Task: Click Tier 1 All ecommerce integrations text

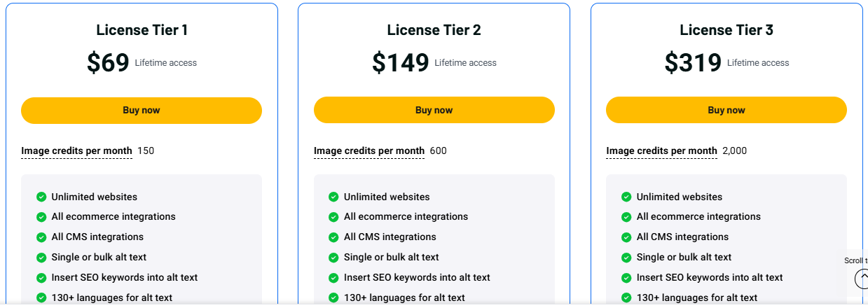Action: [x=113, y=217]
